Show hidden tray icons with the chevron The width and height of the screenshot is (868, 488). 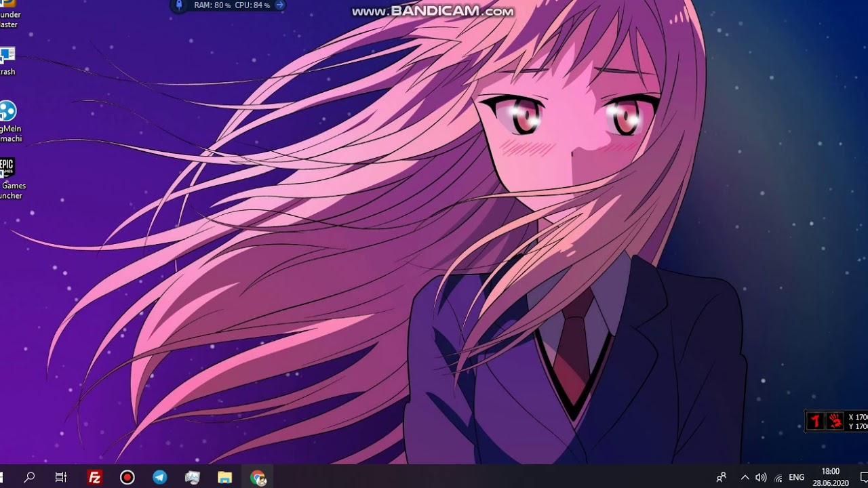point(745,477)
